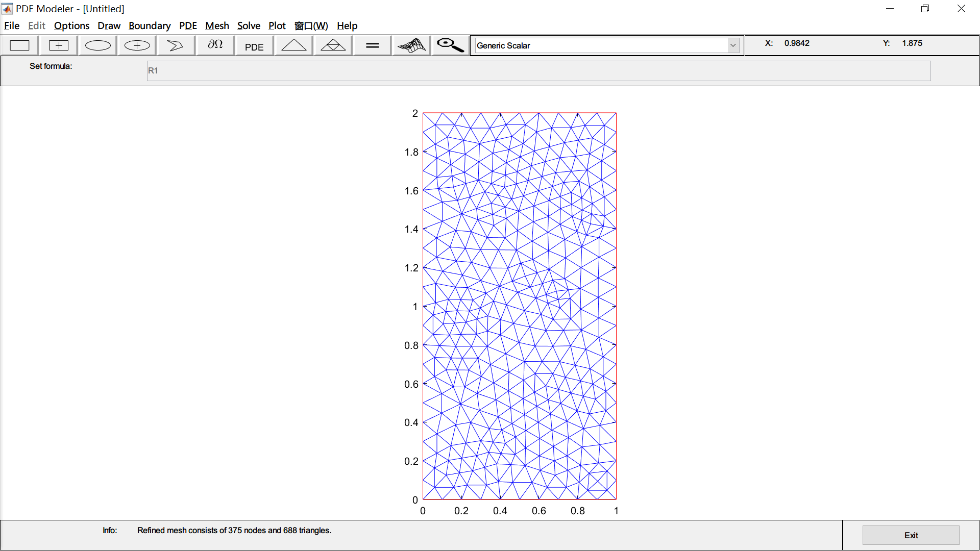The image size is (980, 551).
Task: Open the Generic Scalar application dropdown
Action: pos(733,45)
